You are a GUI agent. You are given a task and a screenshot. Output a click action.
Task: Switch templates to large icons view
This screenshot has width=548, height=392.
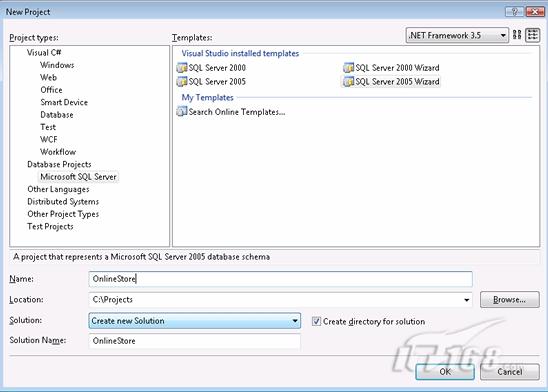pyautogui.click(x=517, y=35)
